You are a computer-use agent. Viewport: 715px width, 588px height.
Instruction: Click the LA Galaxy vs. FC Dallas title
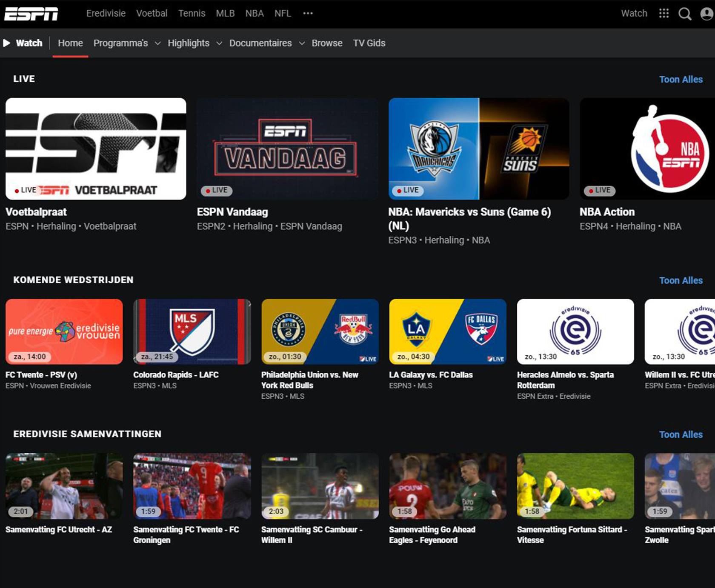tap(431, 375)
